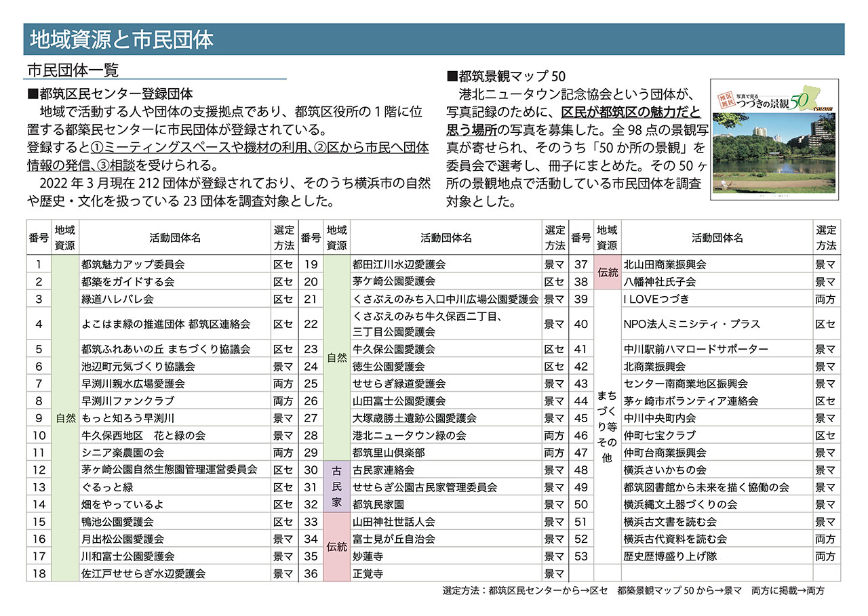
Task: Click 畑をやっているよ
Action: point(122,504)
